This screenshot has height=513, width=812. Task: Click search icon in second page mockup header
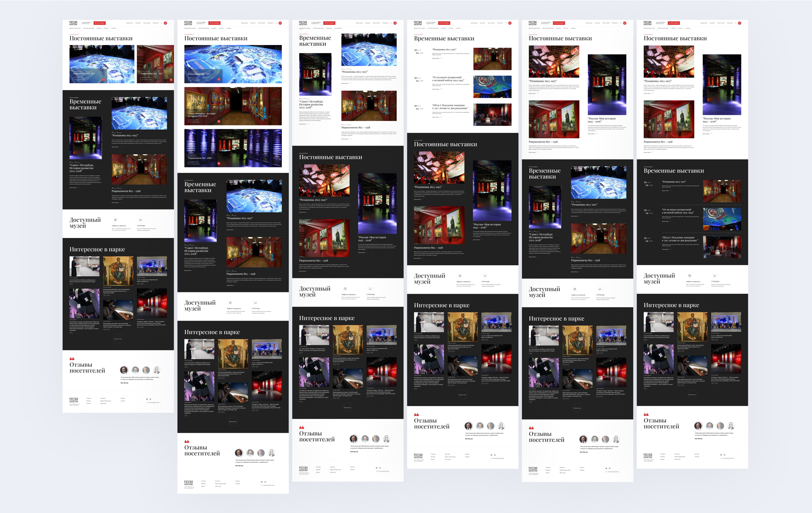(276, 23)
